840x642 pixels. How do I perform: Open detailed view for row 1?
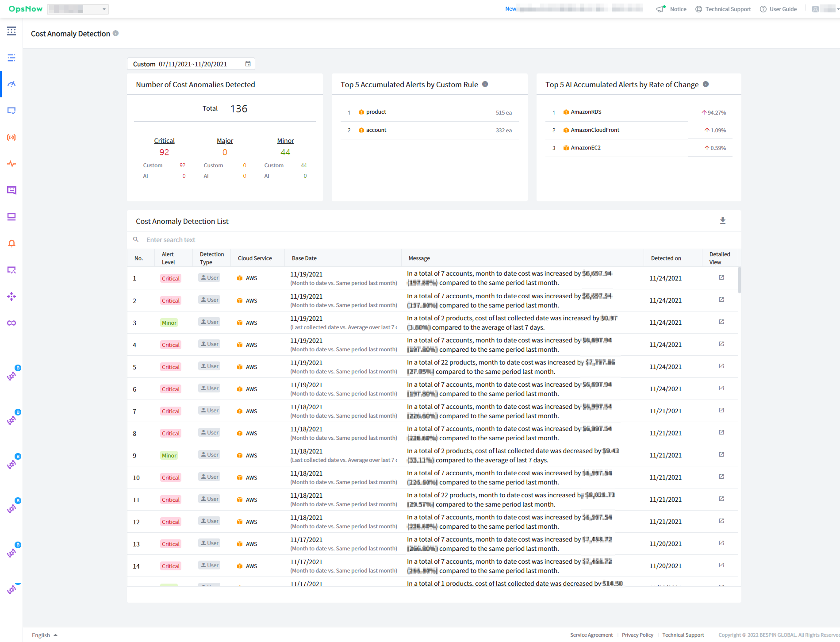coord(721,278)
